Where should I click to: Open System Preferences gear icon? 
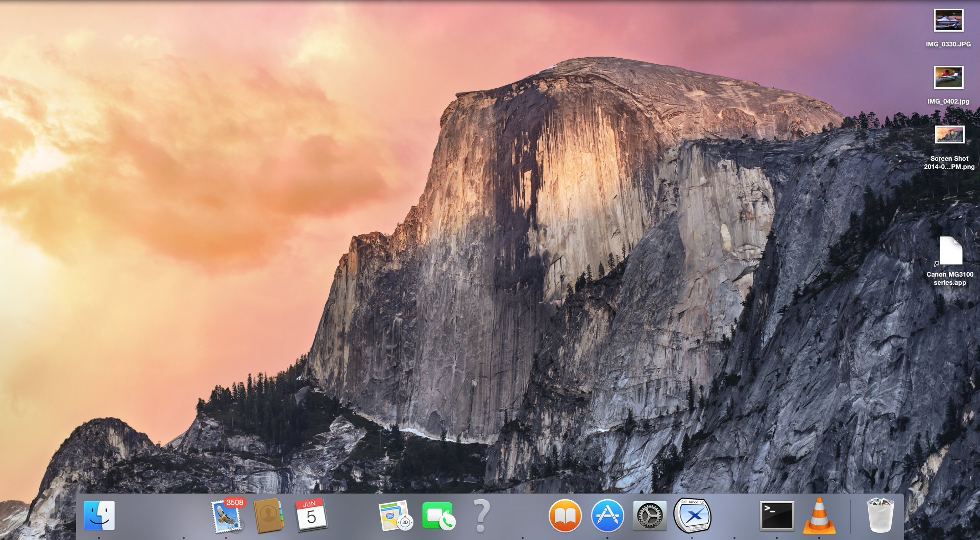point(650,516)
